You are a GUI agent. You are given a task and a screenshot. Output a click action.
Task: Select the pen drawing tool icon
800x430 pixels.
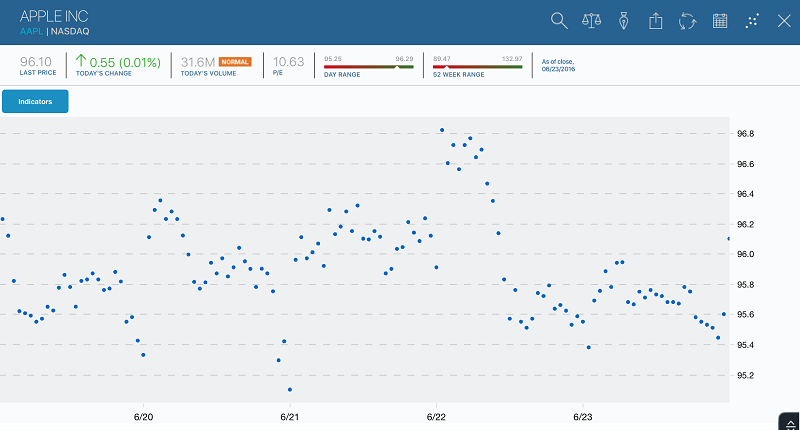pos(623,21)
